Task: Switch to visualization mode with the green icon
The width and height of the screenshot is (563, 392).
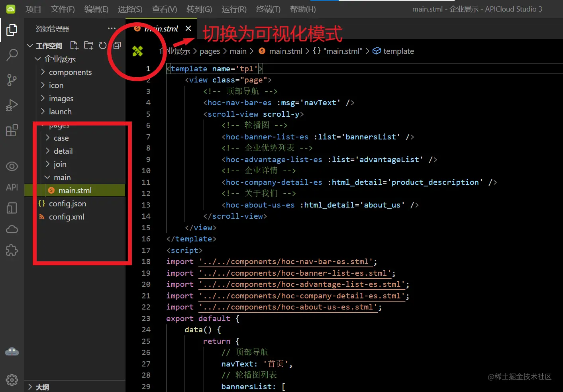Action: point(137,51)
